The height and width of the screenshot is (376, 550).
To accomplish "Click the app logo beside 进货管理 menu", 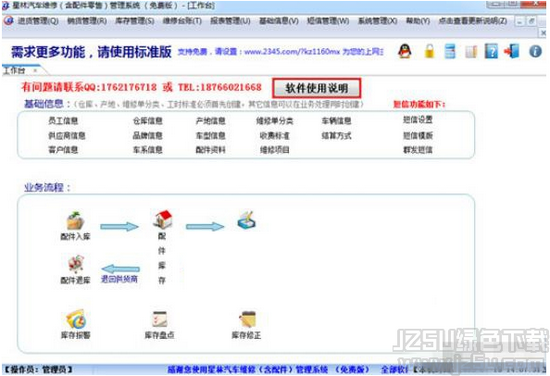I will (8, 21).
